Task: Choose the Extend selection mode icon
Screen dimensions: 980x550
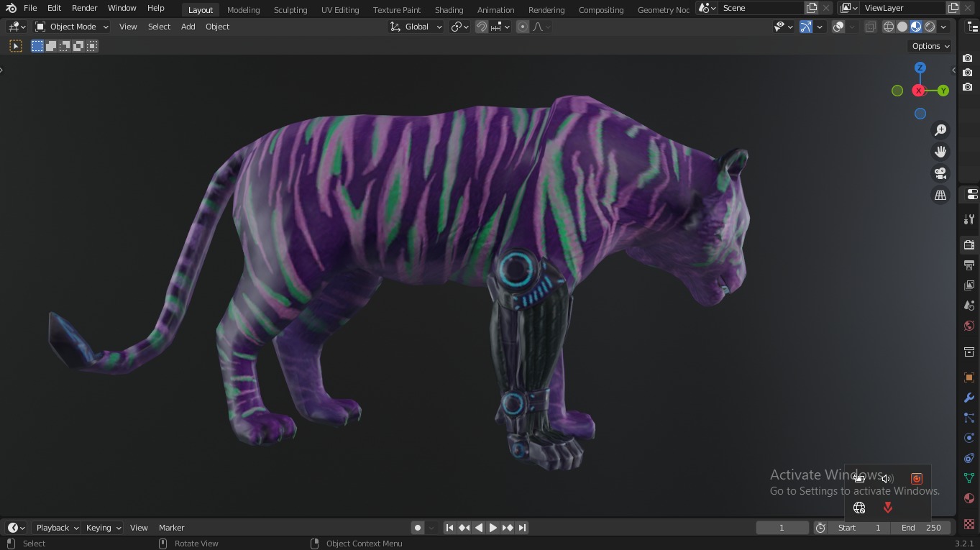Action: (51, 46)
